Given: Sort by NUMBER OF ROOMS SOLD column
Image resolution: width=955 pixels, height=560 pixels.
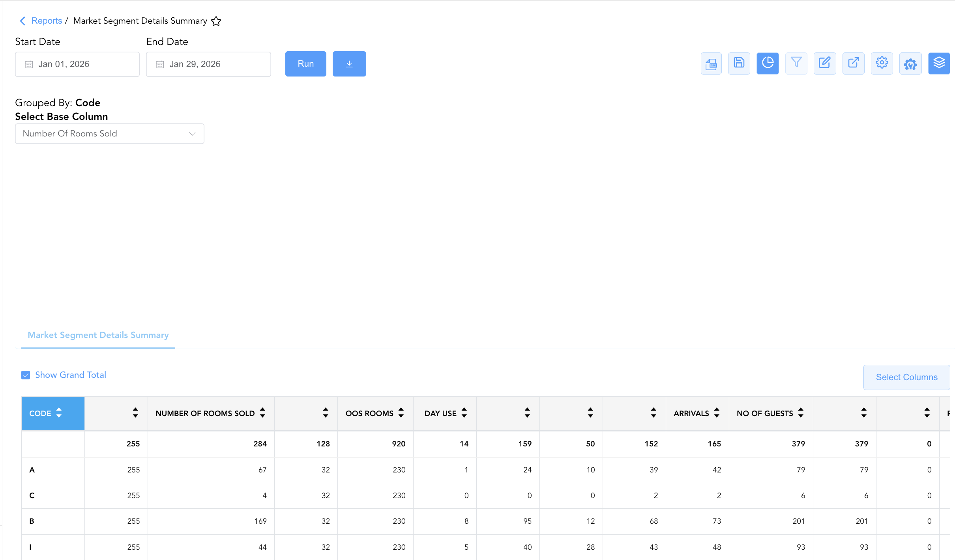Looking at the screenshot, I should (x=262, y=413).
